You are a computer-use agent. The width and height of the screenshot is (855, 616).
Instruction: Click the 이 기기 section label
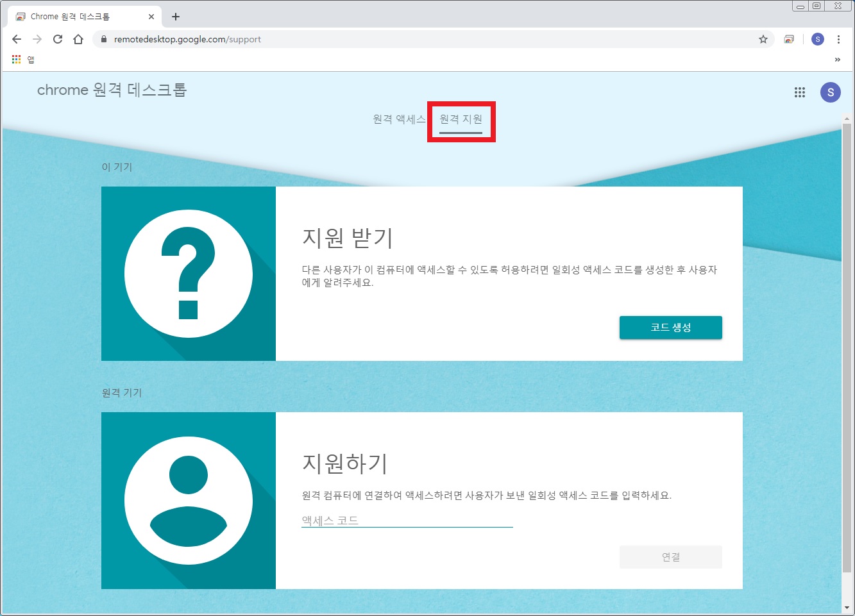point(117,167)
